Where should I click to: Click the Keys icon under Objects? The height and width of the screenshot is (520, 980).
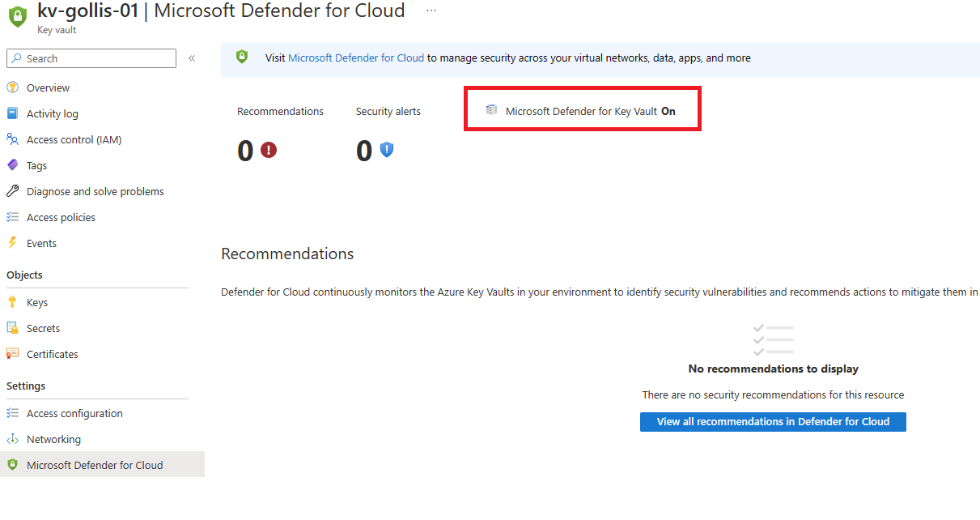pyautogui.click(x=12, y=302)
